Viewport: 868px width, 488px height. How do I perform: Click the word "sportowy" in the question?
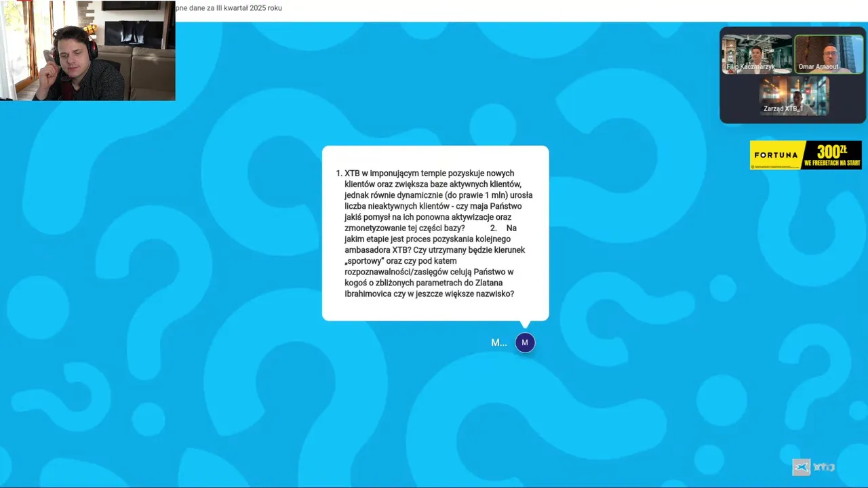[364, 261]
